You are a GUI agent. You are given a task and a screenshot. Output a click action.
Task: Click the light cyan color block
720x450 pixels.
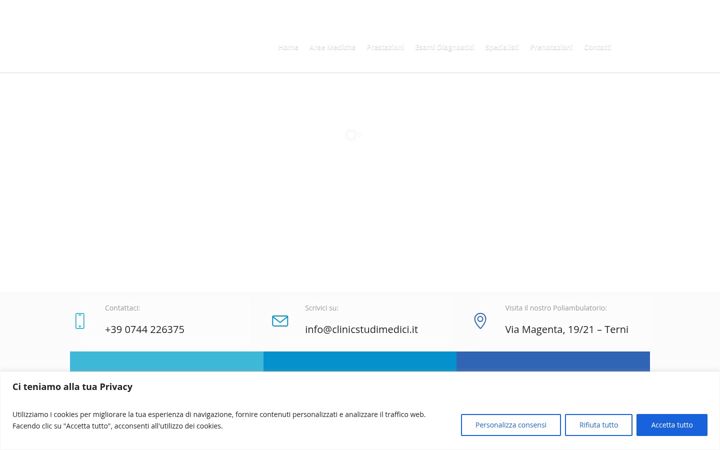point(167,361)
